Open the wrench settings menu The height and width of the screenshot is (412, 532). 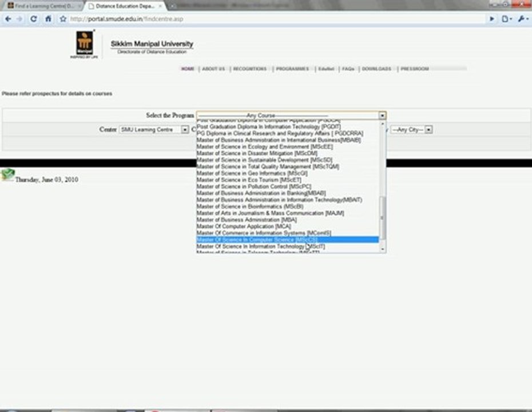[522, 19]
